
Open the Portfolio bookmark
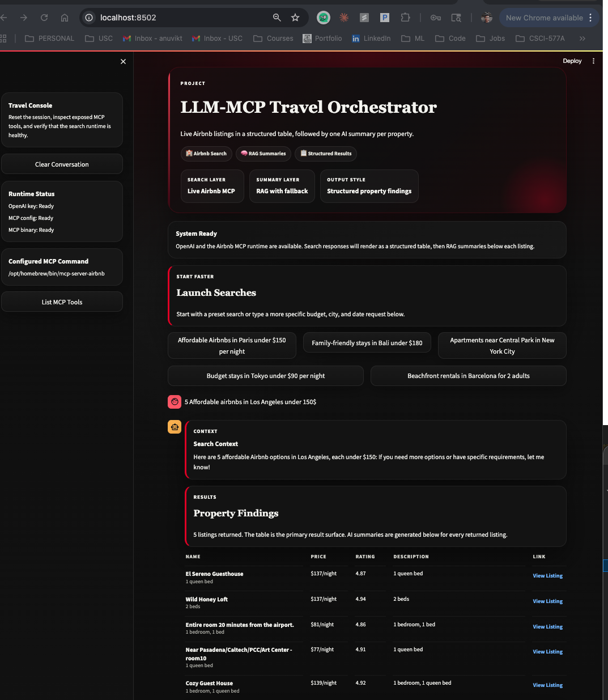click(322, 39)
